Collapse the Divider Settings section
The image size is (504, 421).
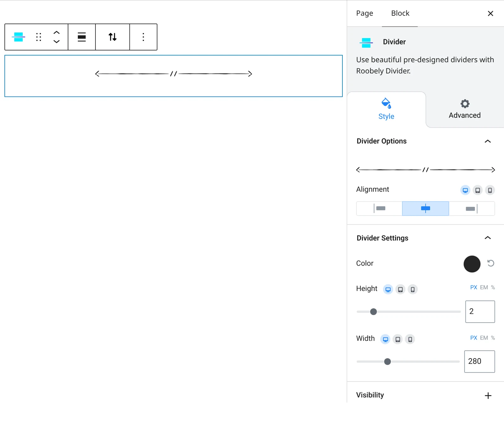488,238
